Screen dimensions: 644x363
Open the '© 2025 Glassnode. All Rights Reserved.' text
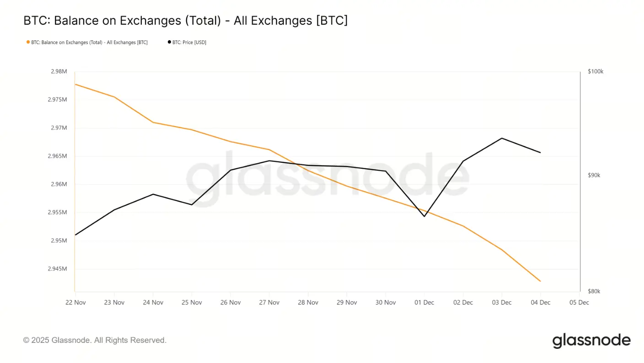(95, 340)
